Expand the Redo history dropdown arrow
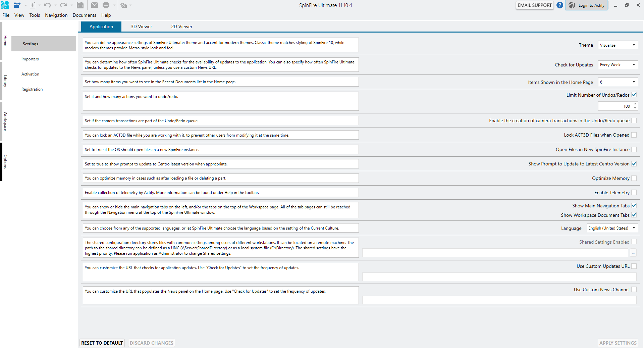This screenshot has width=644, height=349. click(72, 5)
